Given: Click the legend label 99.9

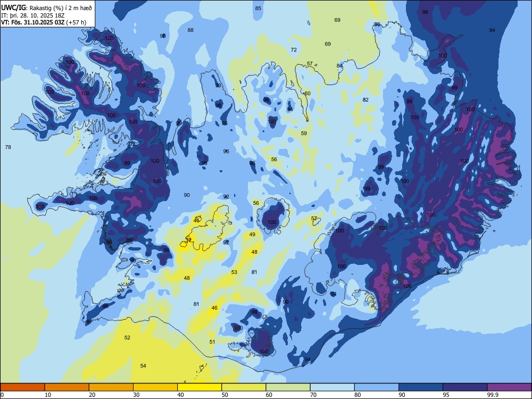Looking at the screenshot, I should [x=493, y=395].
